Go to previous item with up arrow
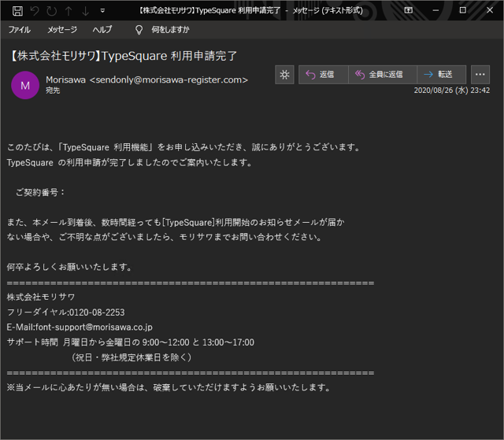 pyautogui.click(x=69, y=11)
